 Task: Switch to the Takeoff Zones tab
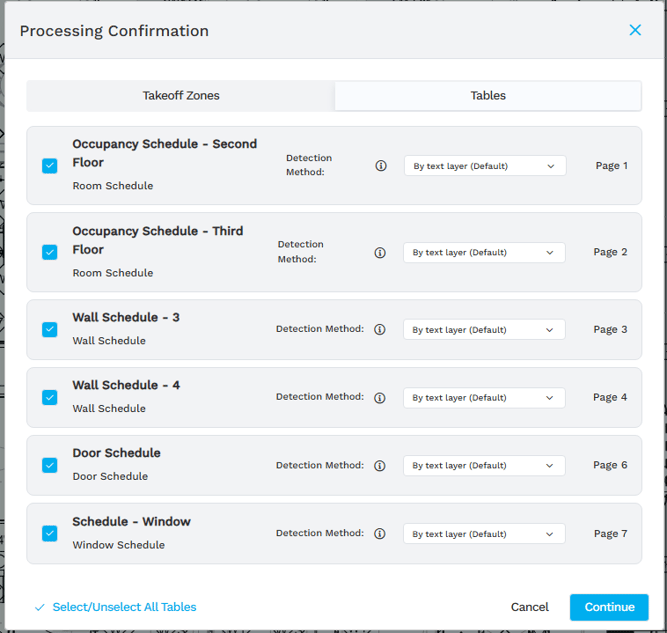(181, 96)
